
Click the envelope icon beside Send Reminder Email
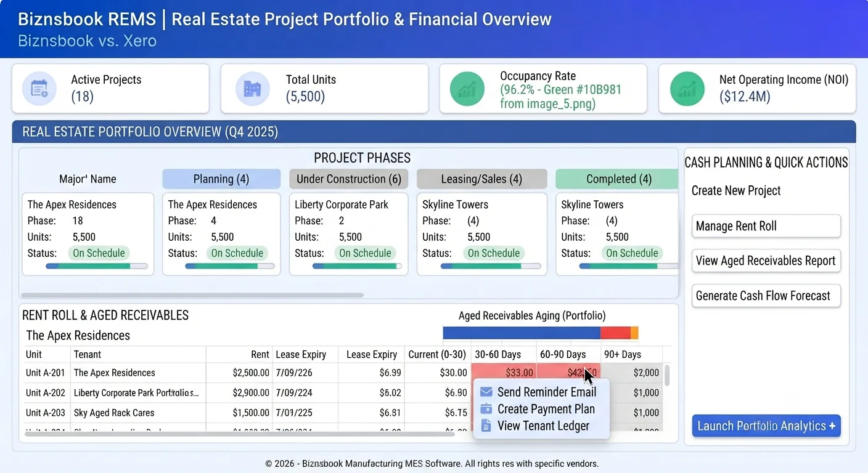tap(486, 392)
